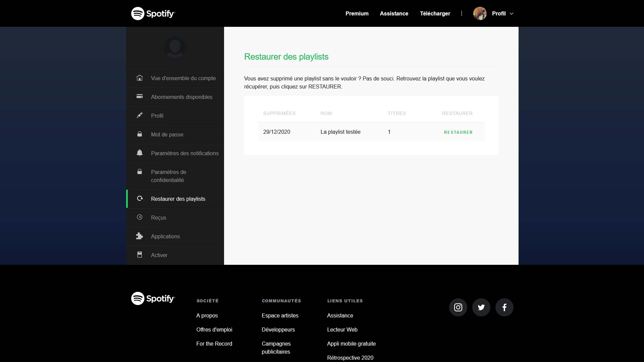Viewport: 644px width, 362px height.
Task: Open Paramètres de confidentialité
Action: 175,176
